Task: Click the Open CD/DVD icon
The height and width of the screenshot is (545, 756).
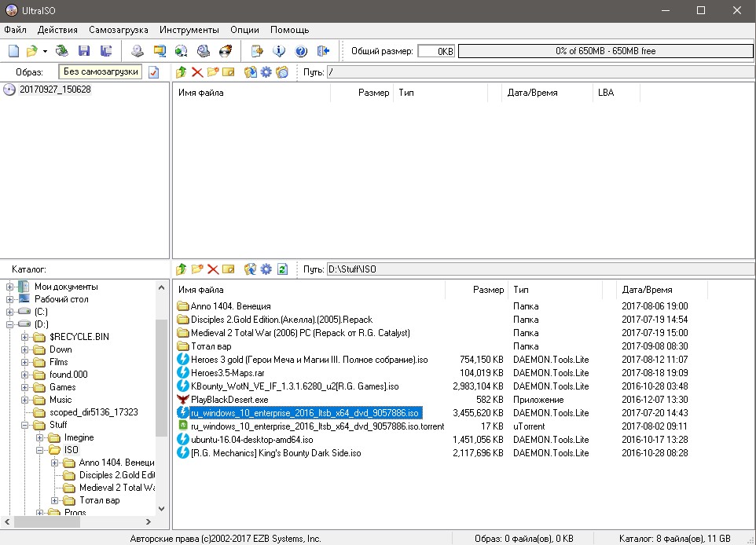Action: (x=62, y=50)
